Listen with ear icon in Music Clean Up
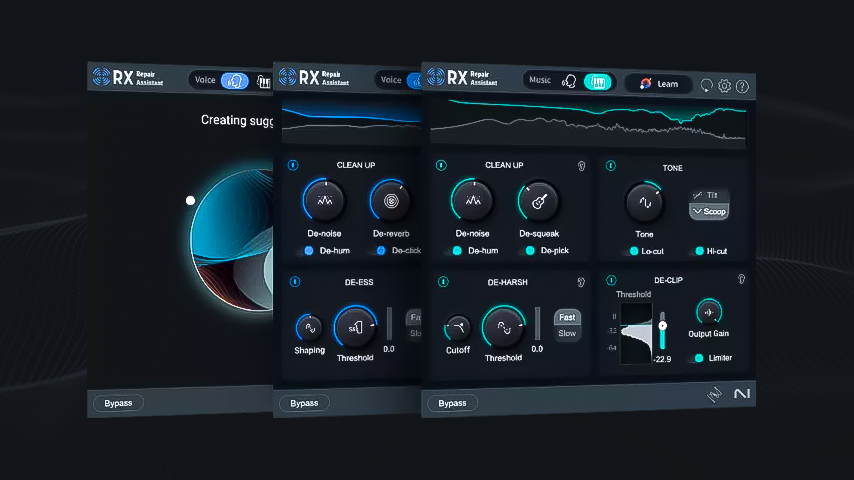The height and width of the screenshot is (480, 854). point(581,166)
